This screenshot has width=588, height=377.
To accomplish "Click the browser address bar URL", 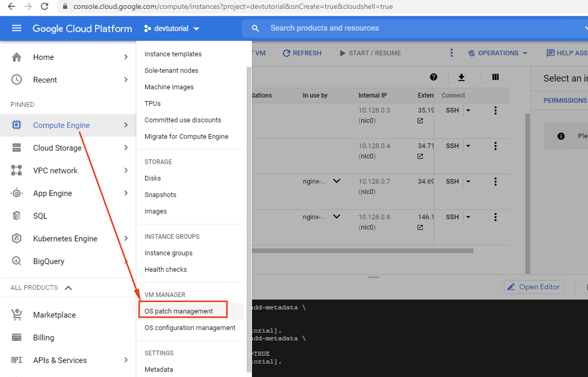I will [233, 6].
